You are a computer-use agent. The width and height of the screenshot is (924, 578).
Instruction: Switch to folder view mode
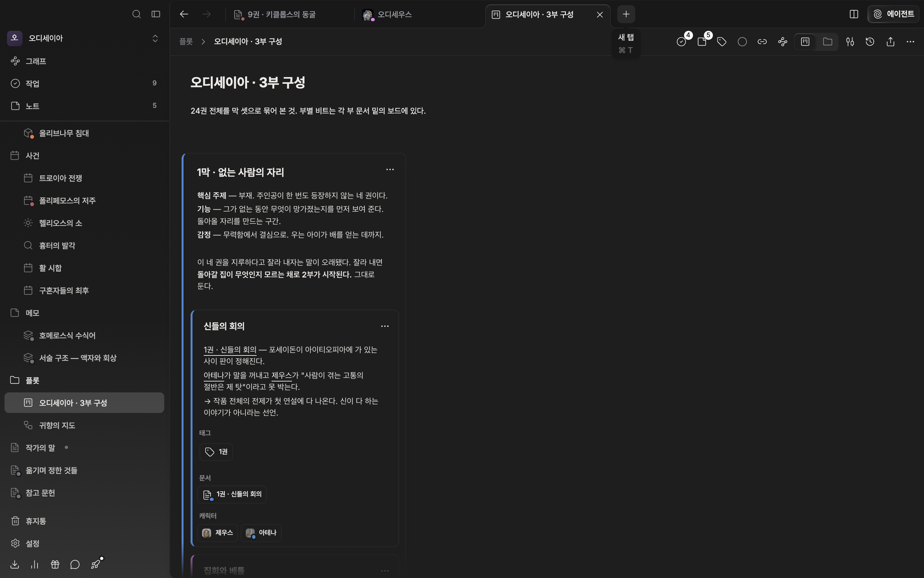click(827, 42)
